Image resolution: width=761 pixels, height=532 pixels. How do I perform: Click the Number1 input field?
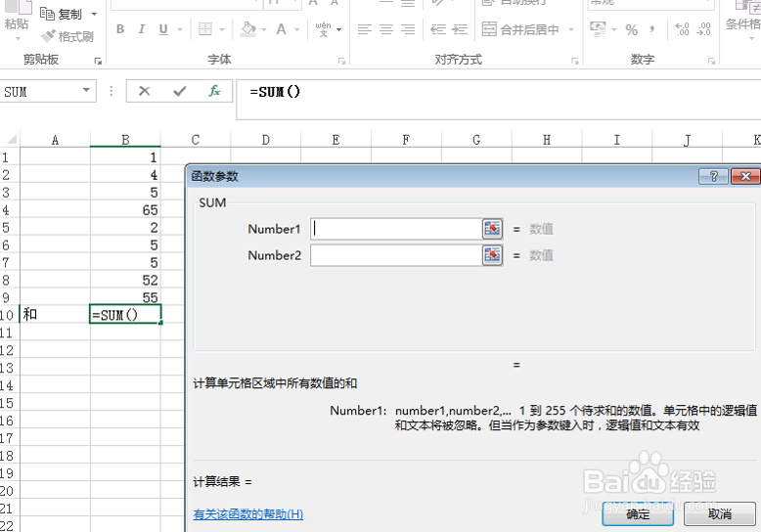[396, 229]
